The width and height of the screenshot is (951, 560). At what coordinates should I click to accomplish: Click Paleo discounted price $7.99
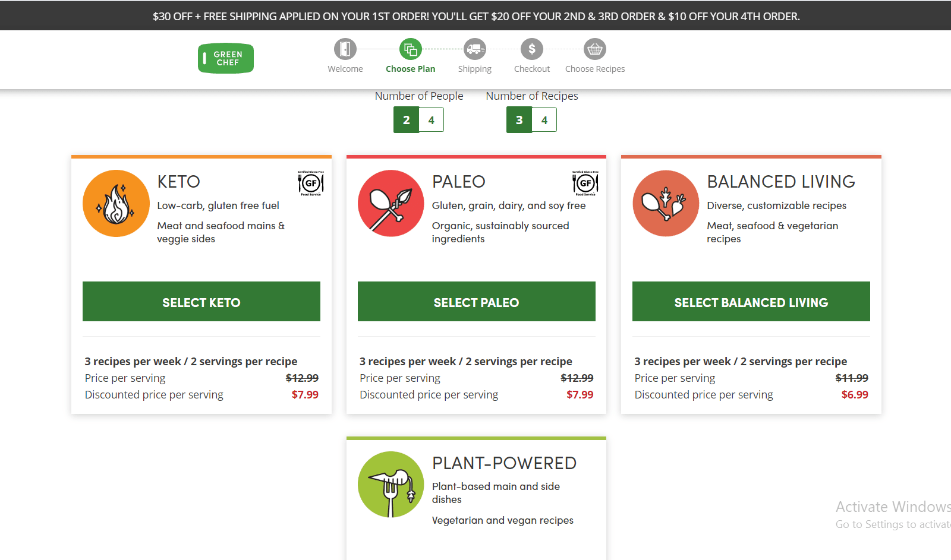point(580,395)
